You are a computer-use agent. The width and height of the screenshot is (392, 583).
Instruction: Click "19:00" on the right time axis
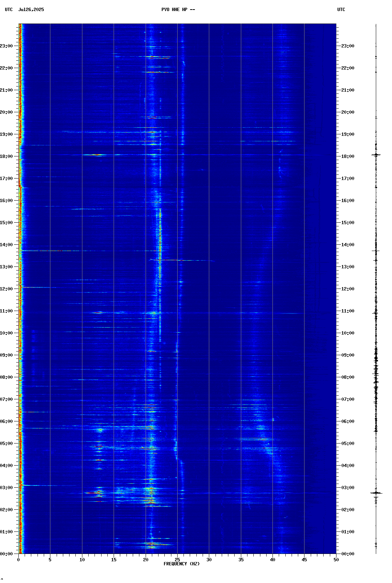coord(348,134)
